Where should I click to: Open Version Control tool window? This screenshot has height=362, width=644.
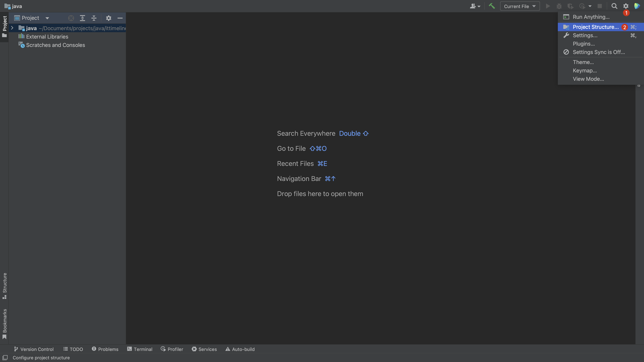click(34, 349)
